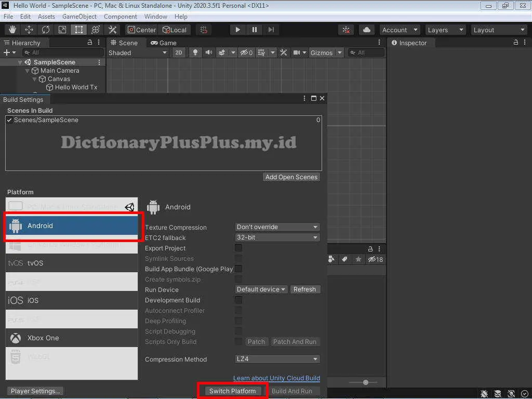Open the Compression Method dropdown
Image resolution: width=532 pixels, height=399 pixels.
pyautogui.click(x=277, y=359)
